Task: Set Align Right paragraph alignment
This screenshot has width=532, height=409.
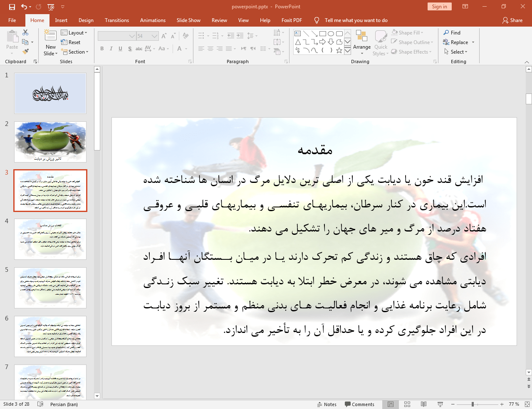Action: click(x=220, y=49)
